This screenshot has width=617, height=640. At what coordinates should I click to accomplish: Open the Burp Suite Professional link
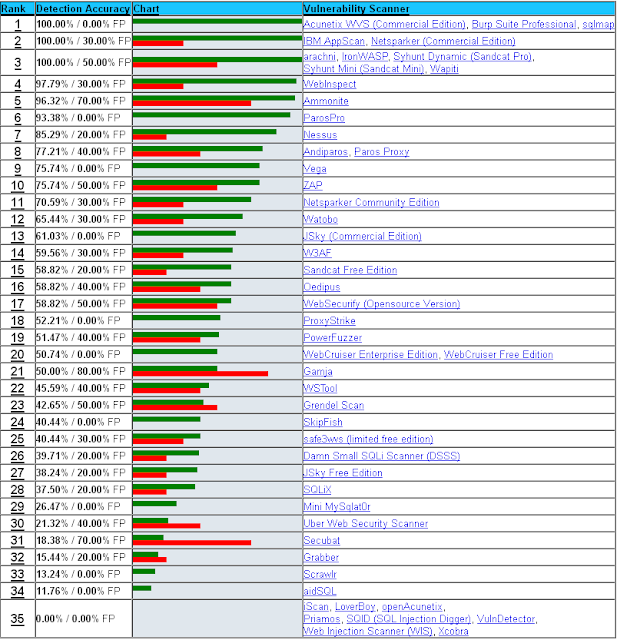click(x=524, y=24)
